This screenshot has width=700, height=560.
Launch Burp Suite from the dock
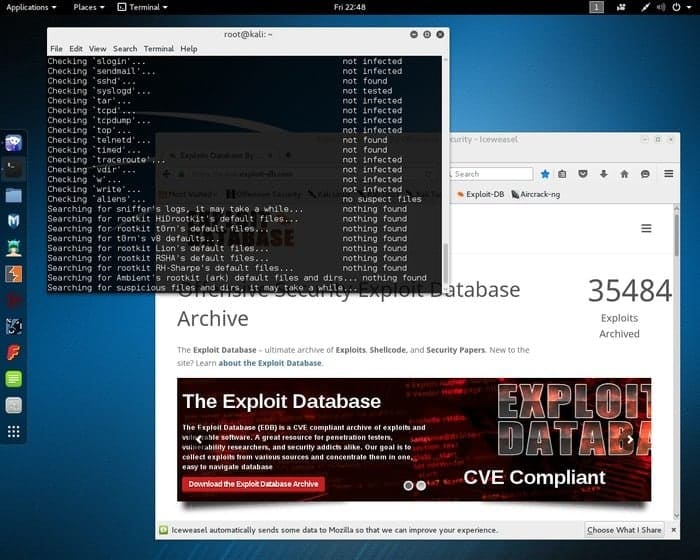[13, 274]
